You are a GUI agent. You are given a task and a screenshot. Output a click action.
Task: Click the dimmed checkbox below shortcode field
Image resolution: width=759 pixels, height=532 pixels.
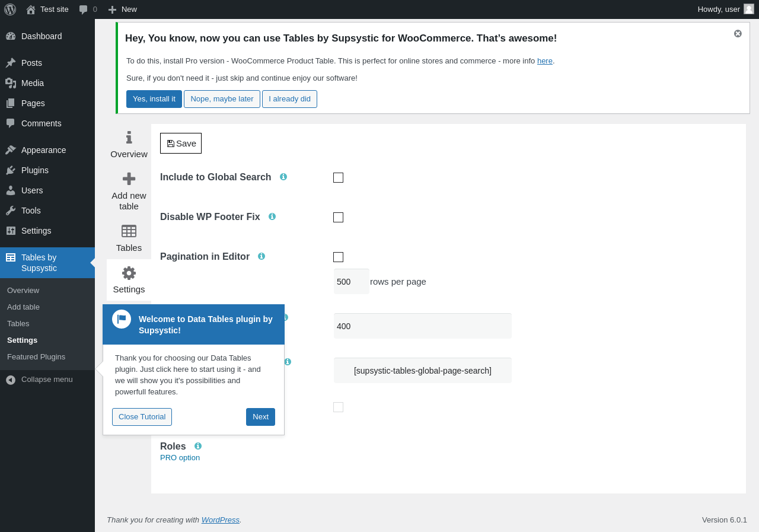(x=338, y=407)
